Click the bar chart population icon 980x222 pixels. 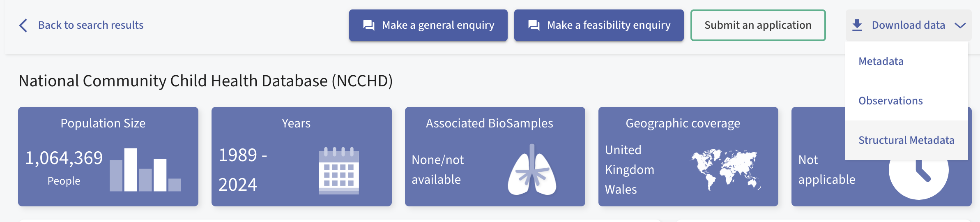tap(145, 170)
